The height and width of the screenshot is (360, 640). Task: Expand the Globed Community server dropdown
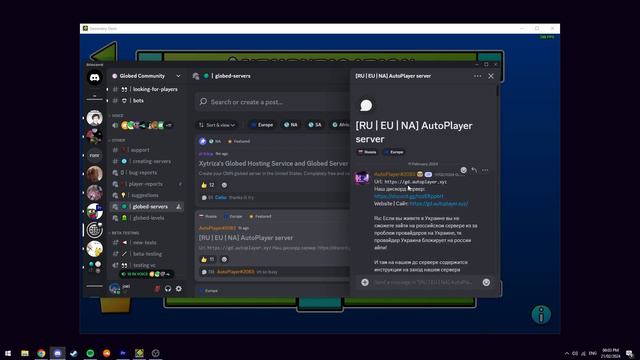[178, 76]
